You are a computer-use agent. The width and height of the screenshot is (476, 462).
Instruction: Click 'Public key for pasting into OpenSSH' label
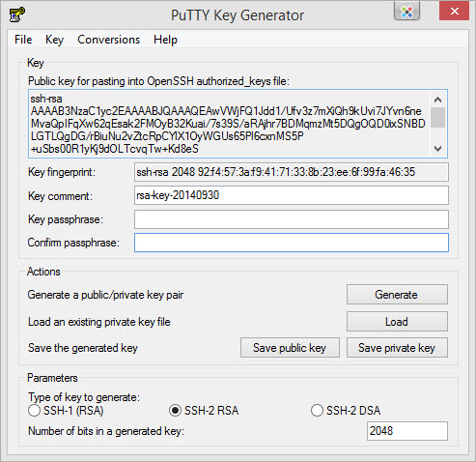pyautogui.click(x=159, y=81)
